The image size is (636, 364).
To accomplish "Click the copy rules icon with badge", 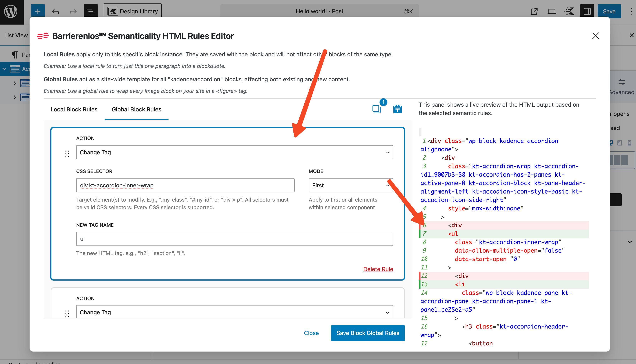I will tap(376, 109).
